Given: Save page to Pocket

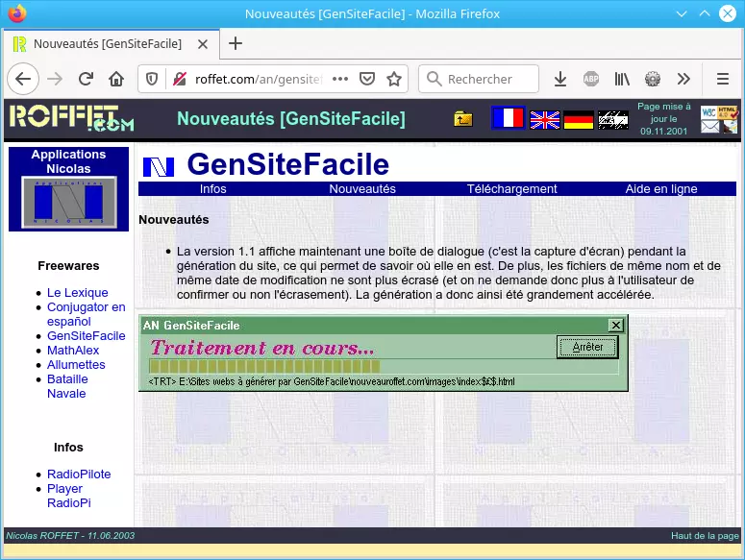Looking at the screenshot, I should pyautogui.click(x=367, y=79).
